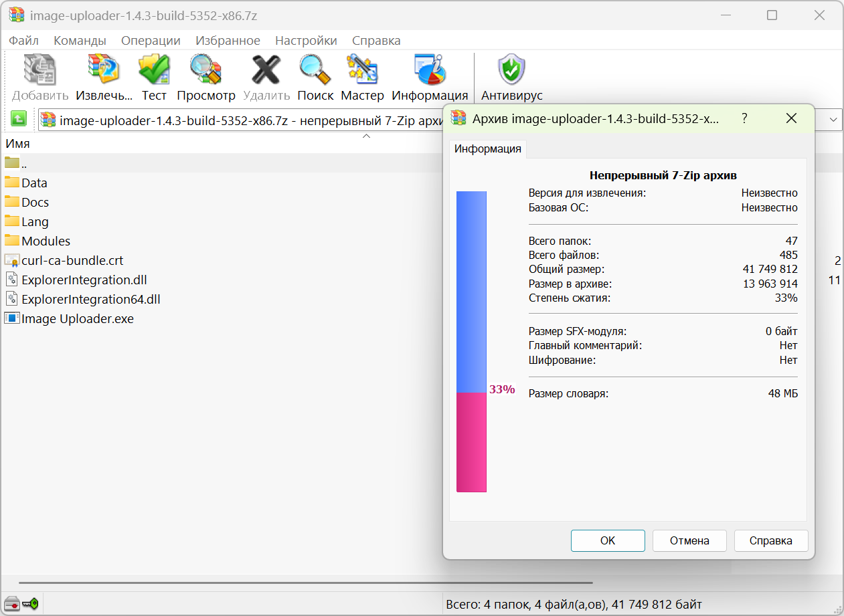Click the "Непрерывный 7-Zip архив" heading
This screenshot has height=616, width=844.
tap(663, 175)
